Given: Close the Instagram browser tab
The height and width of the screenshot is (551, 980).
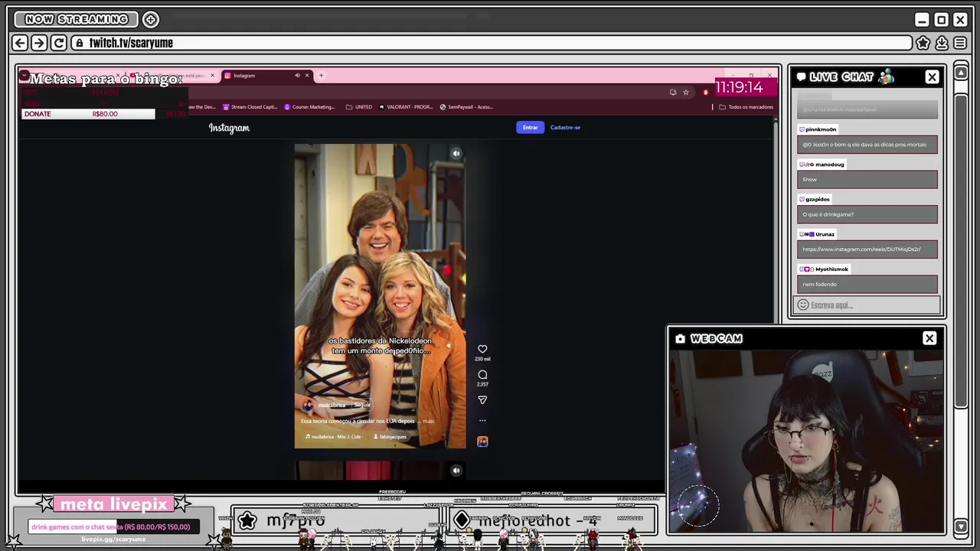Looking at the screenshot, I should 307,75.
